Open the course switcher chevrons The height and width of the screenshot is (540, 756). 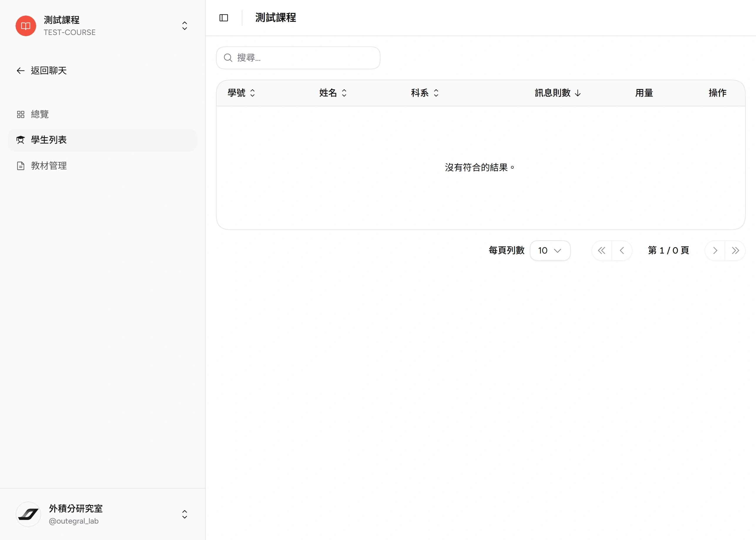pyautogui.click(x=185, y=26)
